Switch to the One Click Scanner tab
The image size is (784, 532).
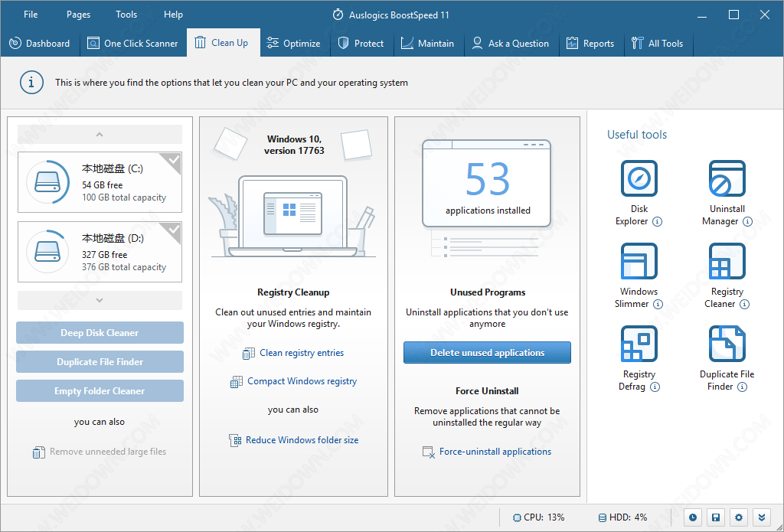pyautogui.click(x=133, y=43)
